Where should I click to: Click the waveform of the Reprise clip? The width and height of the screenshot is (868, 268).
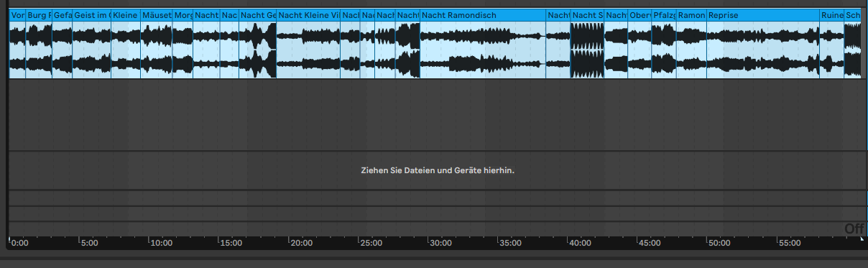(x=763, y=50)
